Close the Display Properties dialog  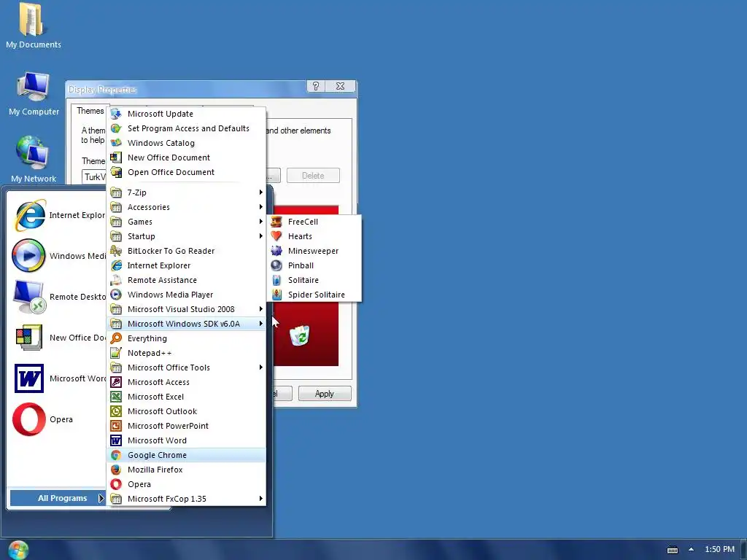(340, 86)
